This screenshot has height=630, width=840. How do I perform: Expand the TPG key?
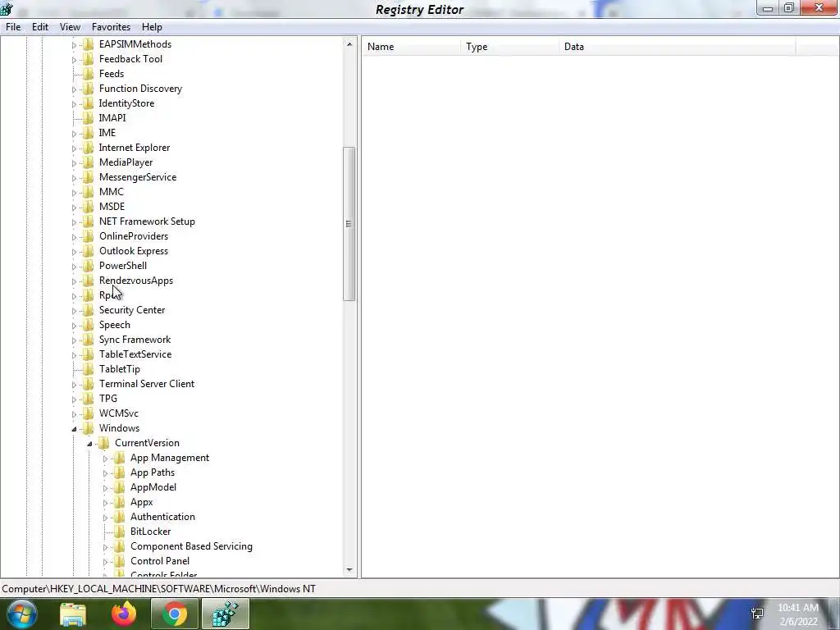(74, 399)
